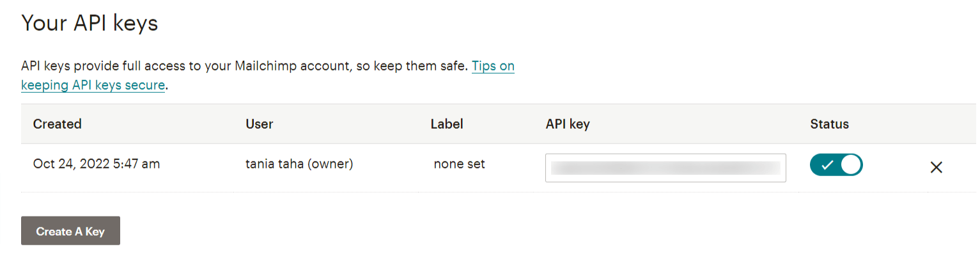Delete the API key with X icon
This screenshot has height=258, width=980.
tap(936, 168)
